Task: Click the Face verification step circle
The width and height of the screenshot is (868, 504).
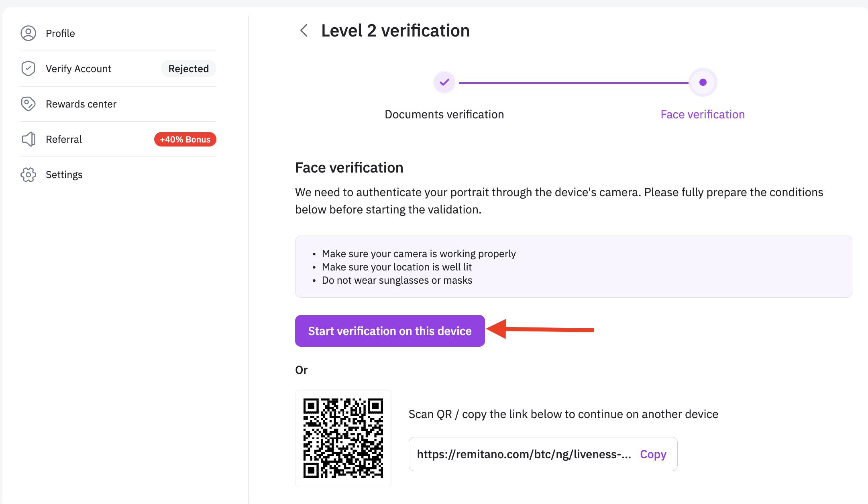Action: pos(703,82)
